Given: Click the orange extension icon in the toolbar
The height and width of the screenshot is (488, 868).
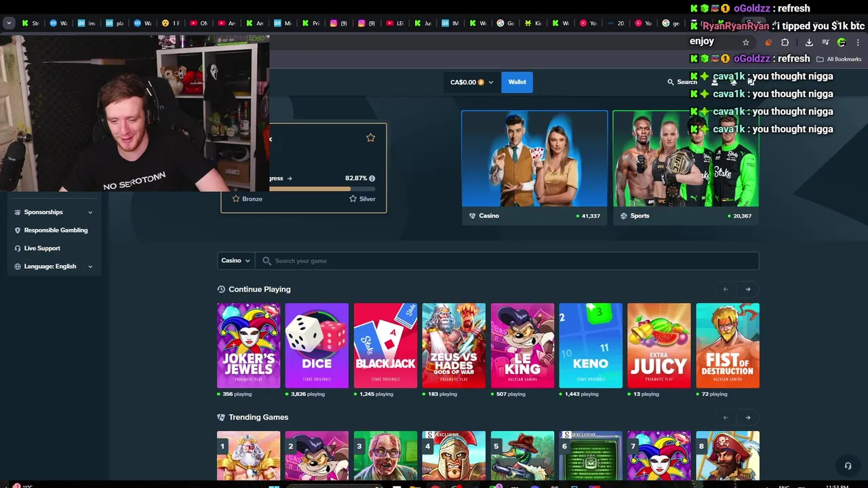Looking at the screenshot, I should 768,42.
